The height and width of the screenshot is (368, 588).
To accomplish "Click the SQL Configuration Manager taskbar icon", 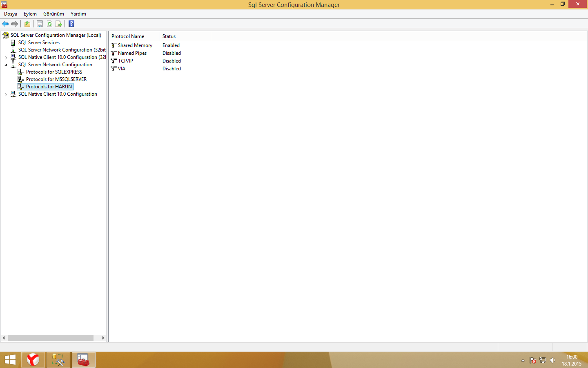I will point(84,360).
